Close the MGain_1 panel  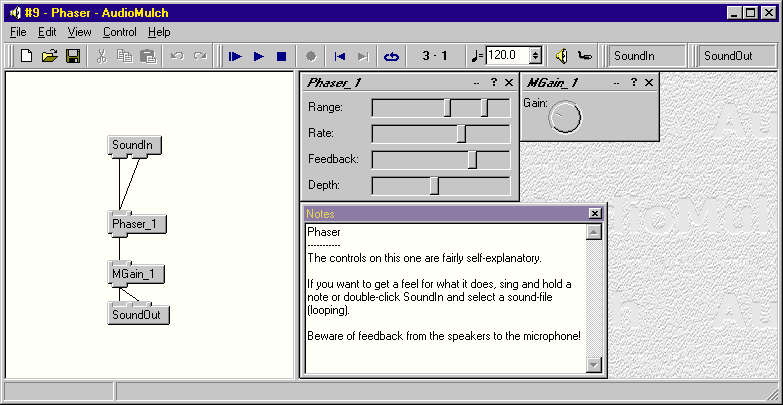(649, 83)
